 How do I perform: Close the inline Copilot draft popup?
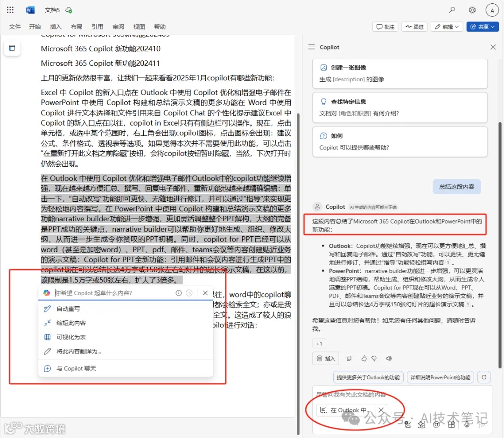point(205,293)
